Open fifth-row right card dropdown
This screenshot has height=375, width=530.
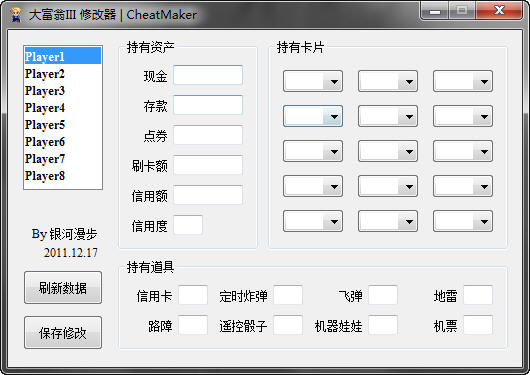463,221
